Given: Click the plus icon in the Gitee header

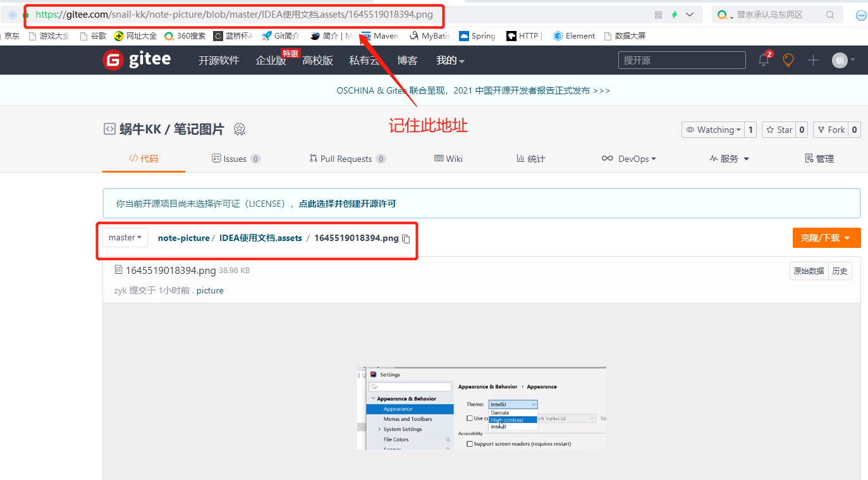Looking at the screenshot, I should [x=813, y=60].
